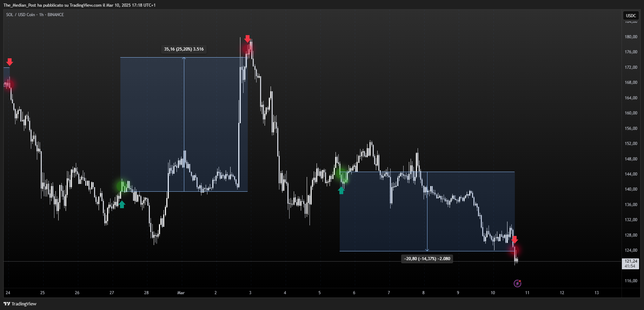Image resolution: width=644 pixels, height=310 pixels.
Task: Click the 152,00 price axis label
Action: (631, 144)
